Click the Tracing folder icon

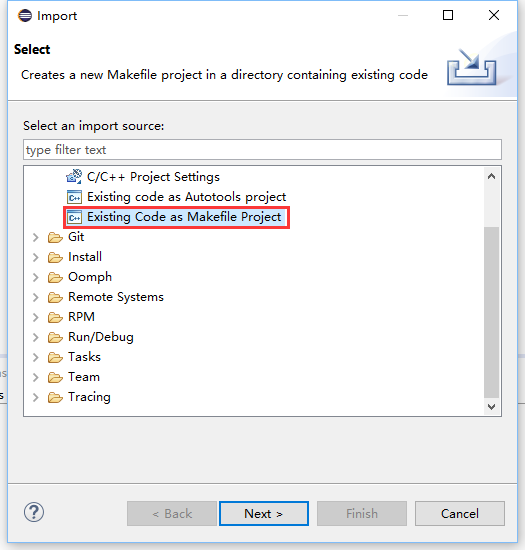55,397
